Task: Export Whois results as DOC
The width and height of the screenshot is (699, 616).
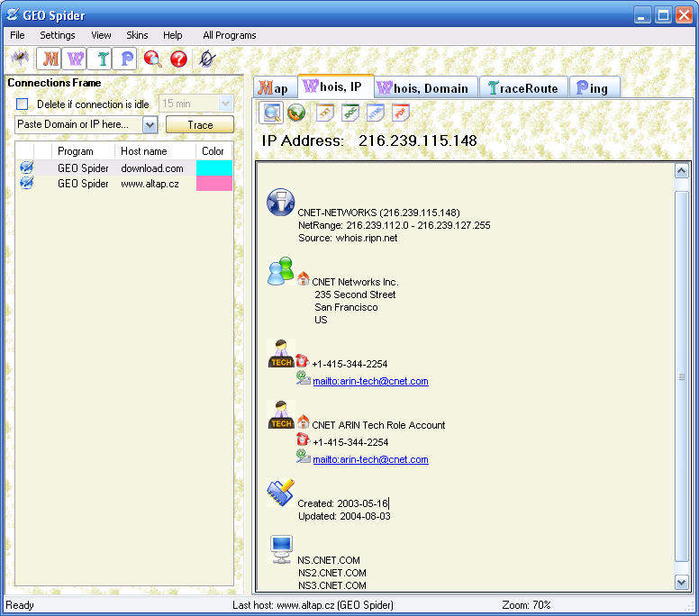Action: click(350, 113)
